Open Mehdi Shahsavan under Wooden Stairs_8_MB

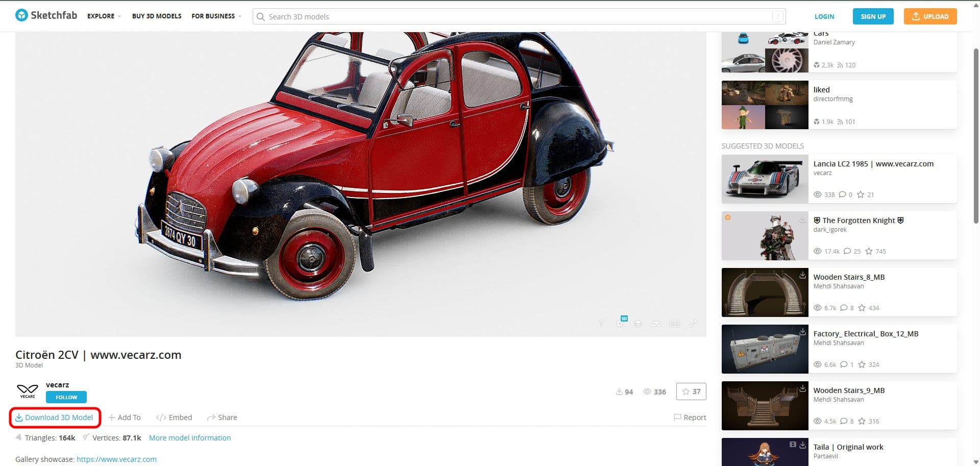[839, 286]
